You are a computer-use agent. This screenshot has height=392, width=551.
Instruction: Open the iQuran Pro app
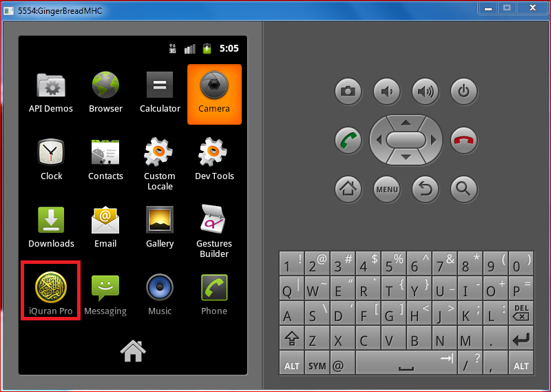(51, 288)
